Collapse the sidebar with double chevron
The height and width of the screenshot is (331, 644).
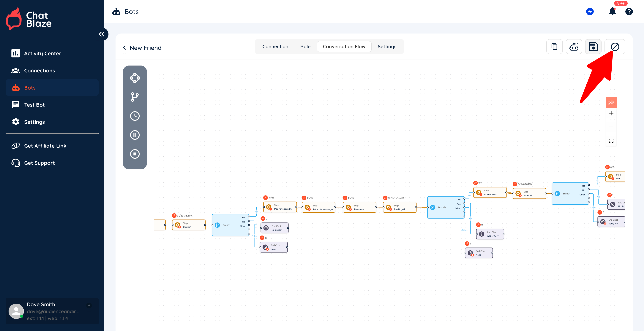tap(102, 34)
